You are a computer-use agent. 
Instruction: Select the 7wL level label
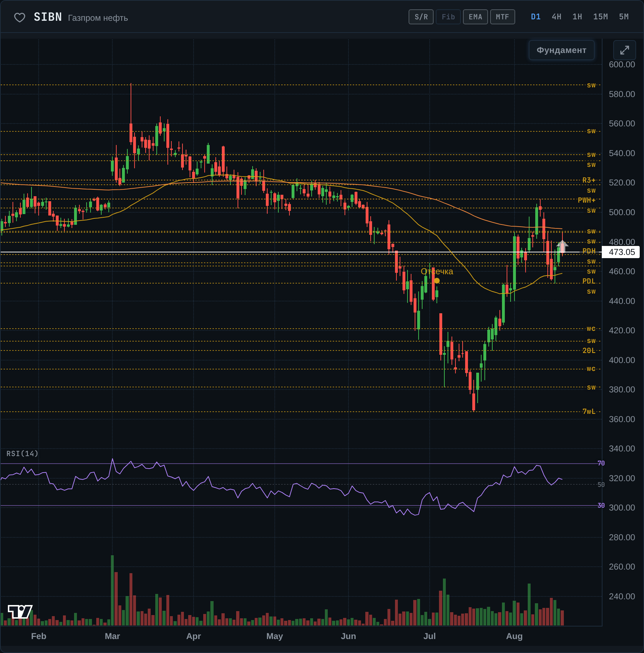coord(589,411)
